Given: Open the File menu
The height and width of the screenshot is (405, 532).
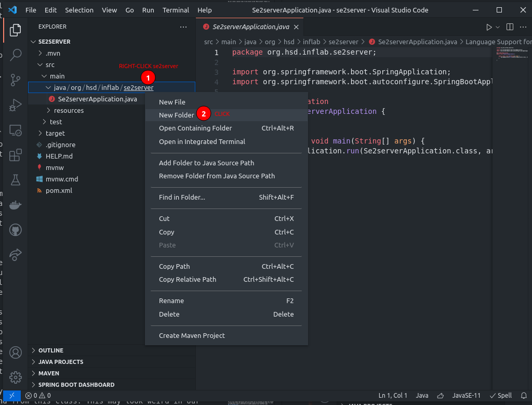Looking at the screenshot, I should tap(31, 10).
